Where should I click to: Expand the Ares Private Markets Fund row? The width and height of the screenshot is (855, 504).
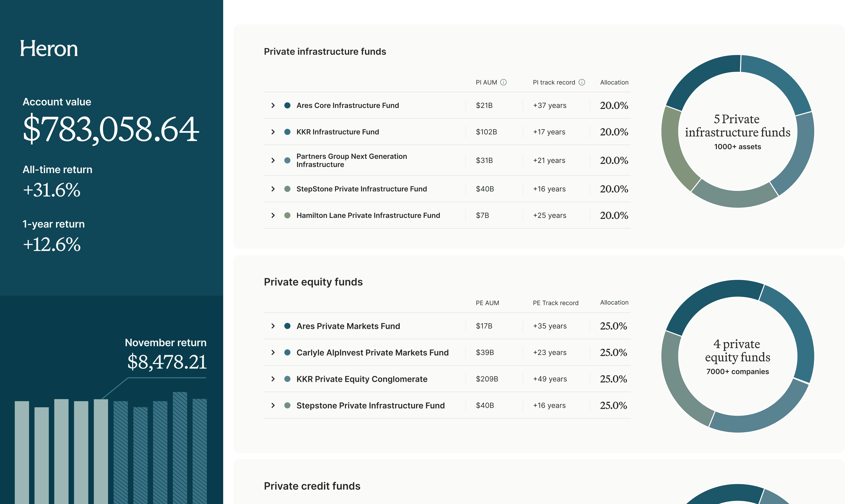coord(273,326)
